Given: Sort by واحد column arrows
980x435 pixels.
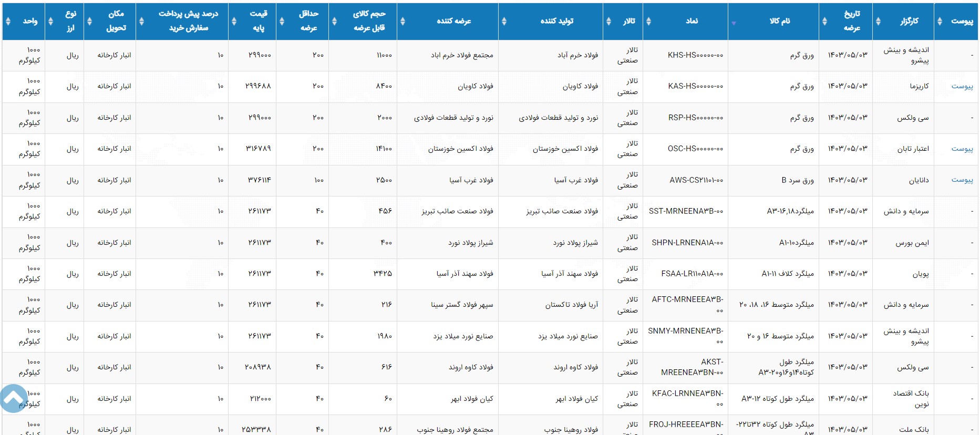Looking at the screenshot, I should [x=8, y=21].
